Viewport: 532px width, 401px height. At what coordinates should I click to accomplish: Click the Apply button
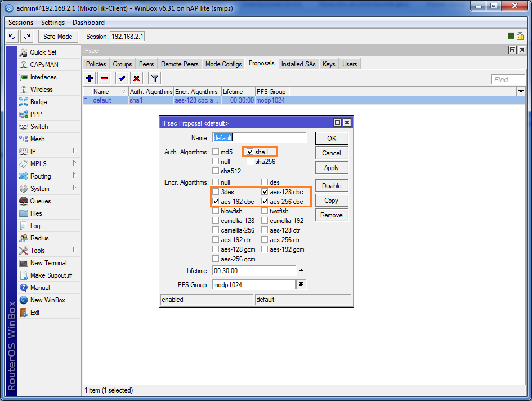[x=332, y=168]
